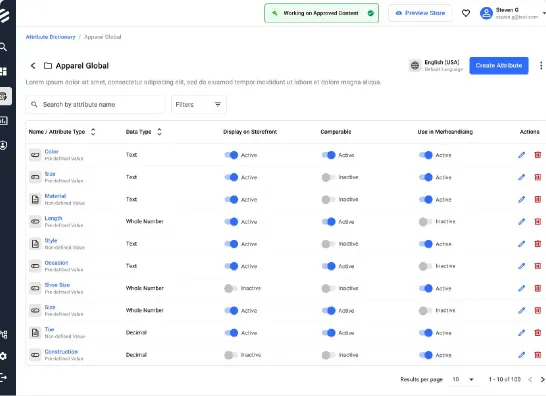Sort by Name / Attribute Type column
Image resolution: width=546 pixels, height=396 pixels.
[x=93, y=132]
